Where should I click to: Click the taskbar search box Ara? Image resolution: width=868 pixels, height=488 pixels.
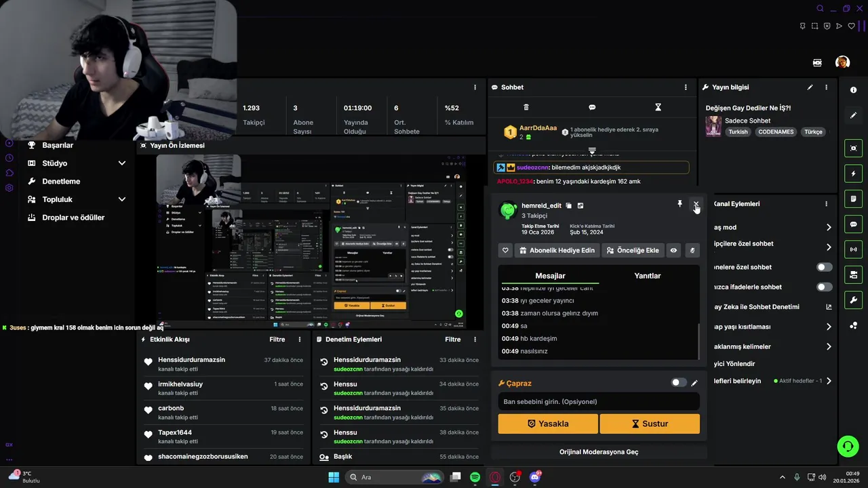(395, 477)
